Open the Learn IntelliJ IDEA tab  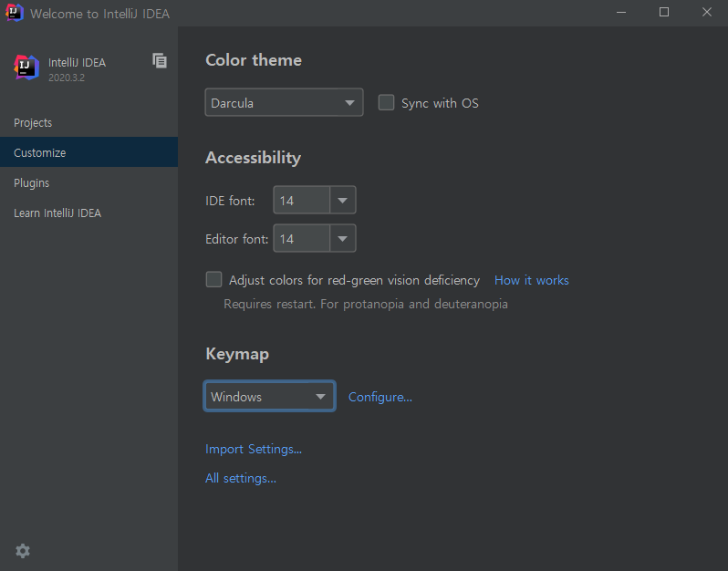pos(88,213)
